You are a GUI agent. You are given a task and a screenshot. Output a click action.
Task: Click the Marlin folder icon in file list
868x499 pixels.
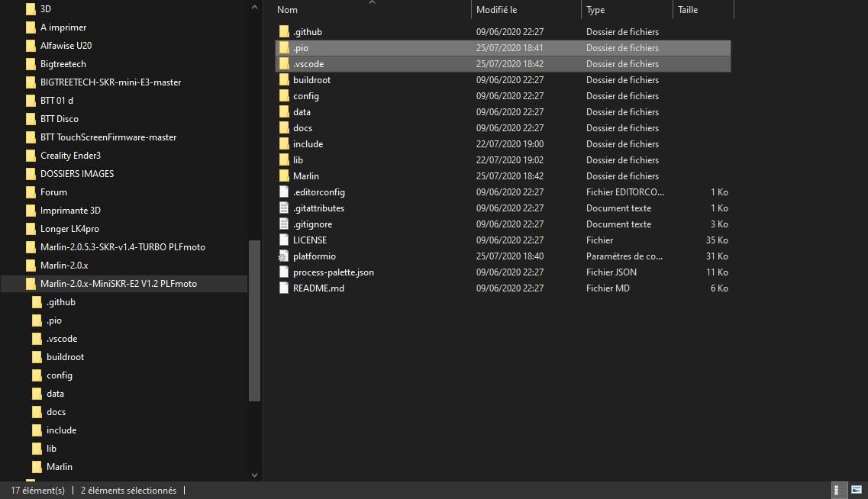(x=284, y=176)
